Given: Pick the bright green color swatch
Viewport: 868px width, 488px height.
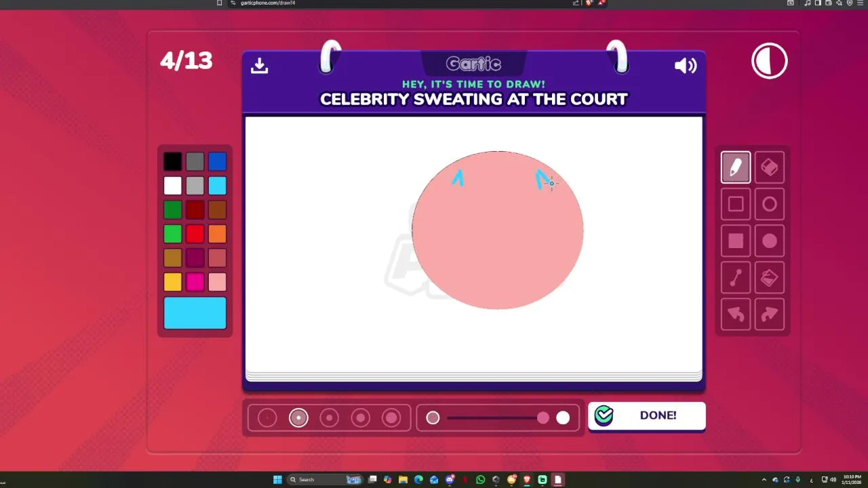Looking at the screenshot, I should (x=172, y=234).
